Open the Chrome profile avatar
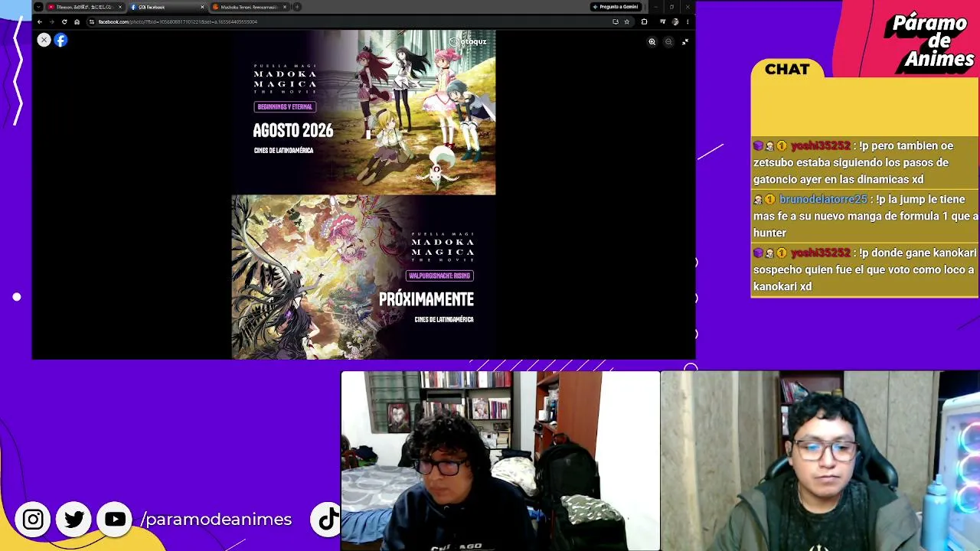 pos(675,21)
